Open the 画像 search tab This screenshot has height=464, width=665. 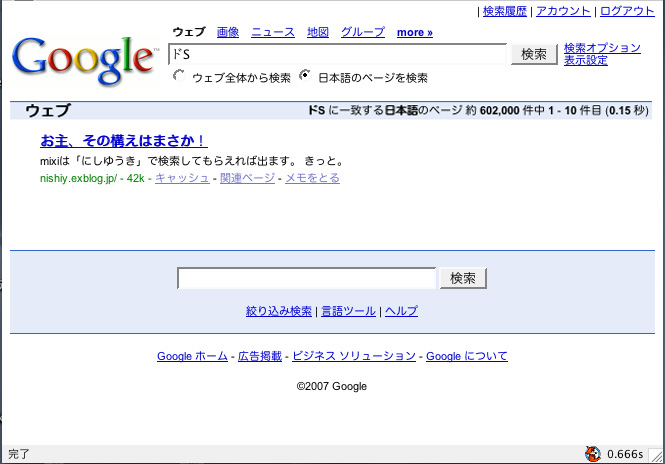point(228,32)
